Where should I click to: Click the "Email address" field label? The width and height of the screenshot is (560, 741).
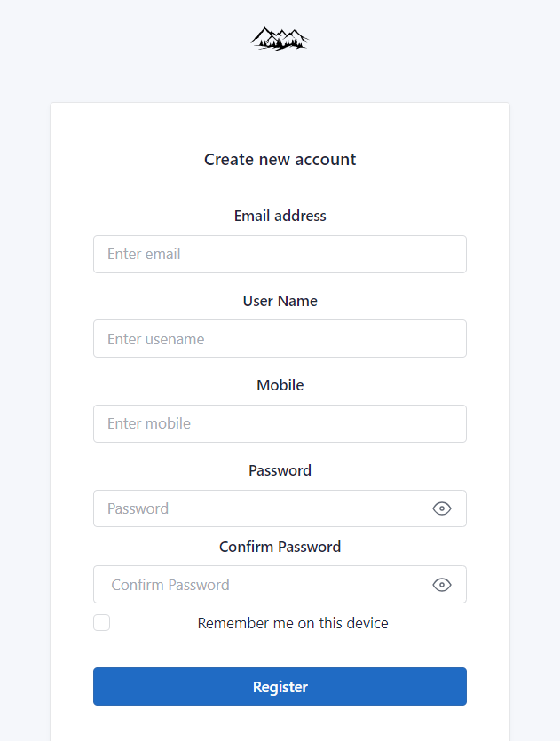280,216
